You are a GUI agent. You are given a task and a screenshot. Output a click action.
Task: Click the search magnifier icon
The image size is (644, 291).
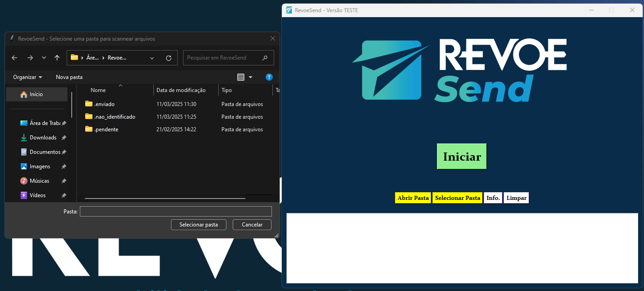(265, 58)
